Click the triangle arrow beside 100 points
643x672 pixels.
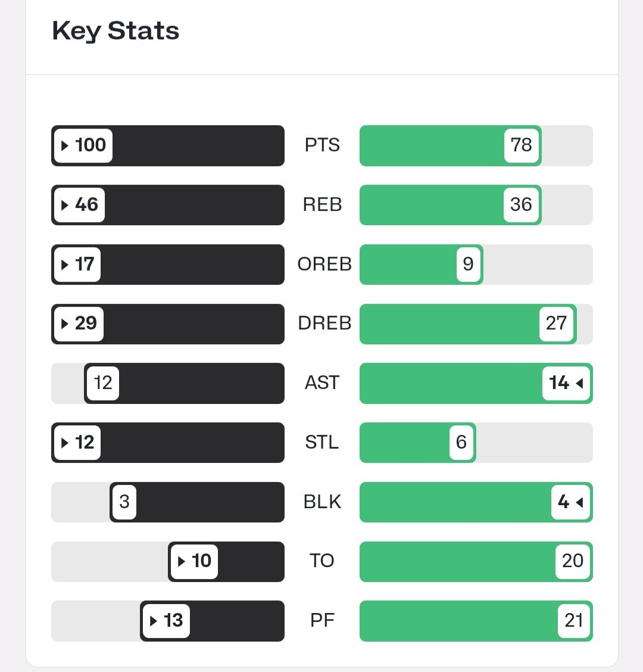[65, 145]
